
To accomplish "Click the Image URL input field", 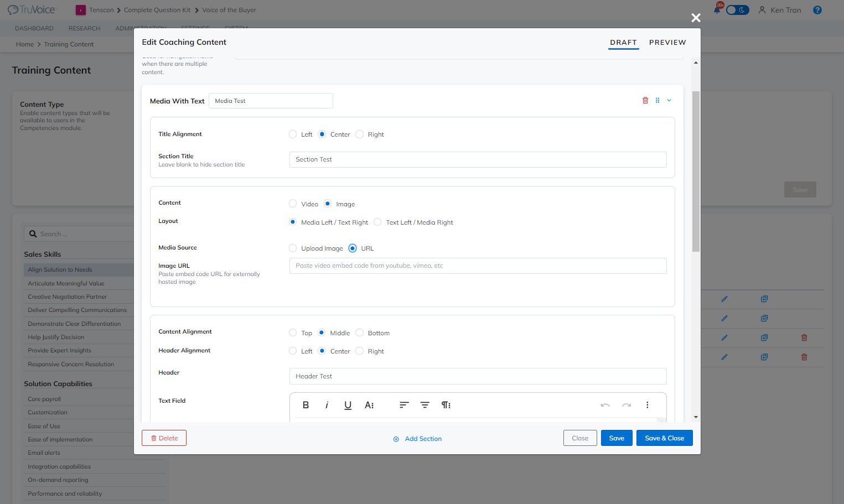I will pyautogui.click(x=478, y=266).
